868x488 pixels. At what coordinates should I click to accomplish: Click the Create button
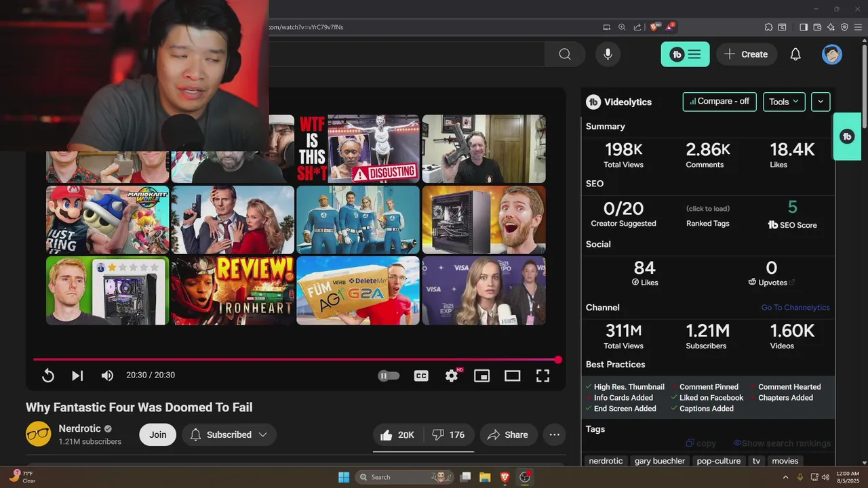(x=747, y=54)
